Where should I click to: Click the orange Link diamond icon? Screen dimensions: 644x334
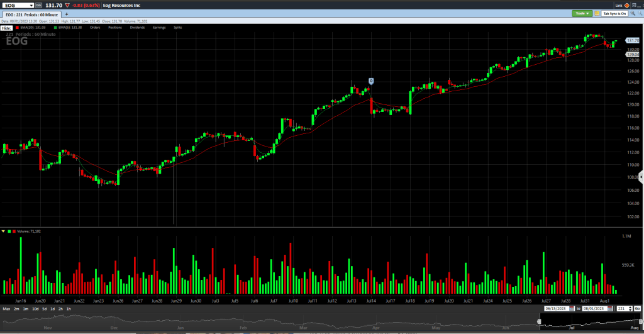pyautogui.click(x=626, y=5)
